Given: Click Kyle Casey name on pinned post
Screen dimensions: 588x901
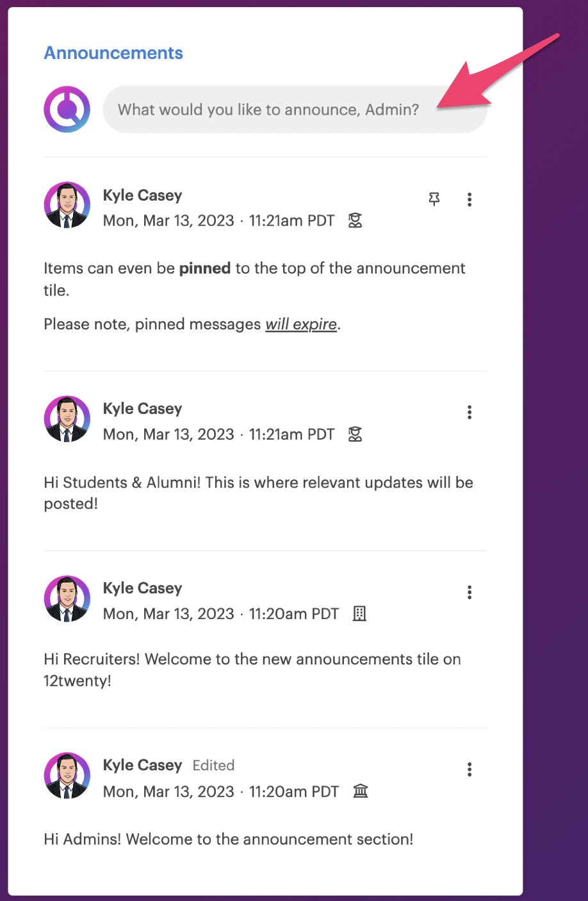Looking at the screenshot, I should (142, 195).
